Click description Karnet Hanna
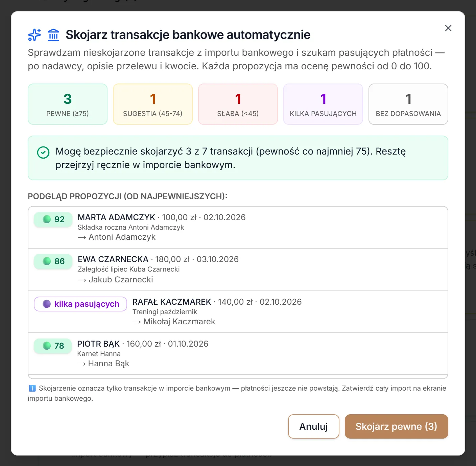This screenshot has width=476, height=466. 99,354
